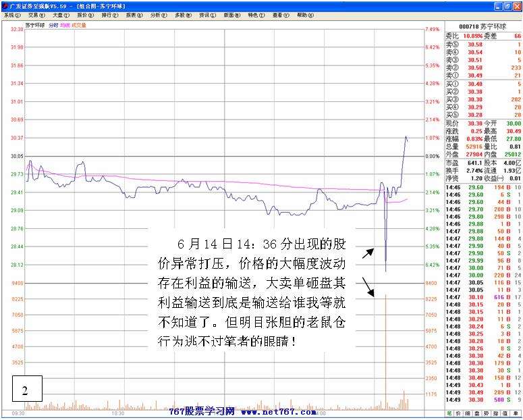Toggle the 分时 line in chart legend
Image resolution: width=523 pixels, height=420 pixels.
[x=53, y=25]
